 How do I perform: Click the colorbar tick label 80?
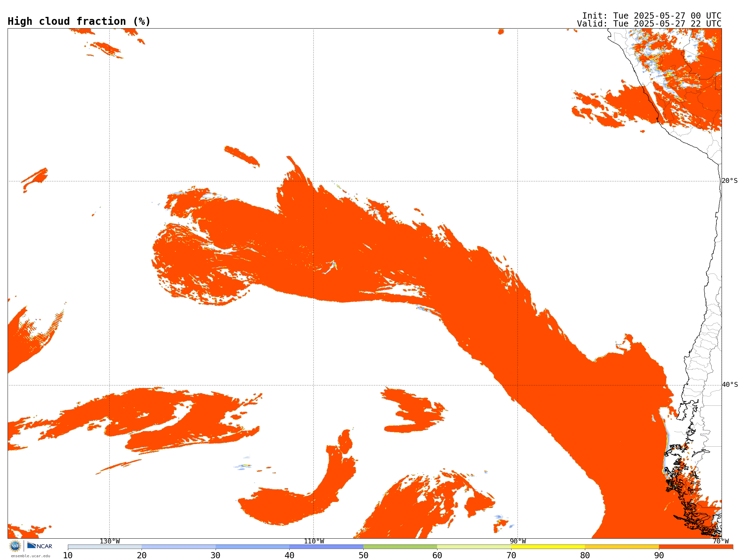pos(585,555)
